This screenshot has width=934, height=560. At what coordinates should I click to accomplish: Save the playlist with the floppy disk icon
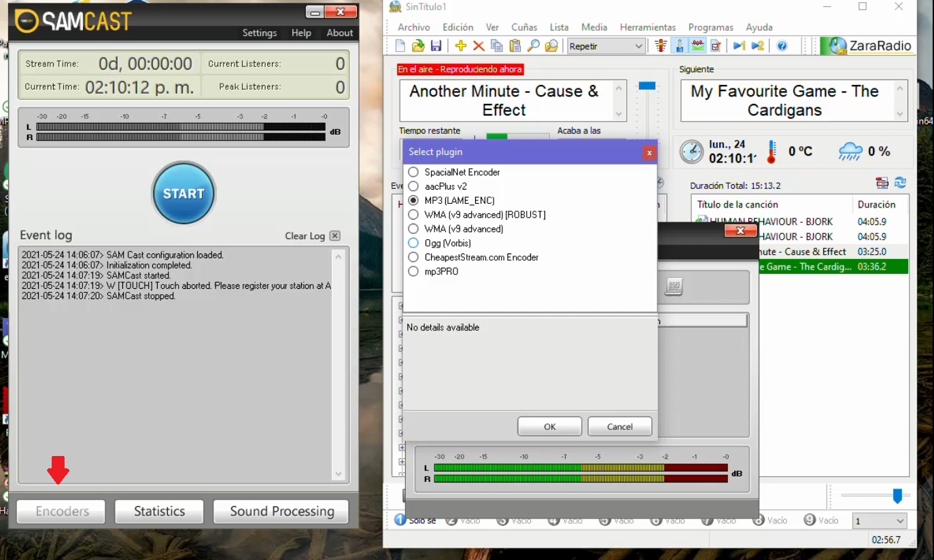tap(436, 46)
